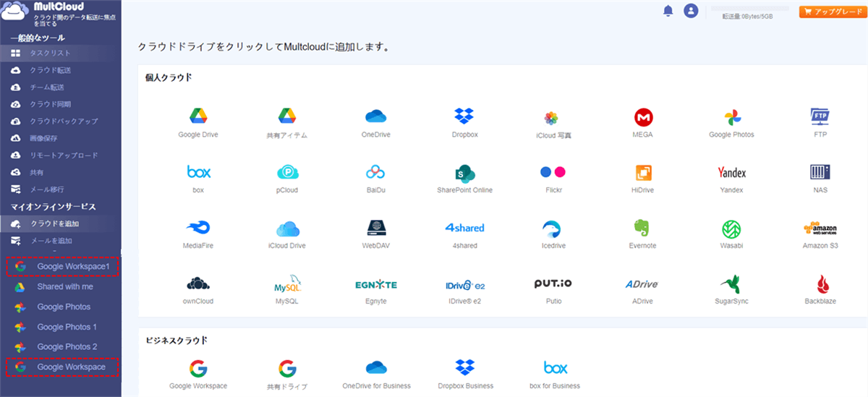
Task: Click メールを追加 in the sidebar
Action: pos(50,241)
